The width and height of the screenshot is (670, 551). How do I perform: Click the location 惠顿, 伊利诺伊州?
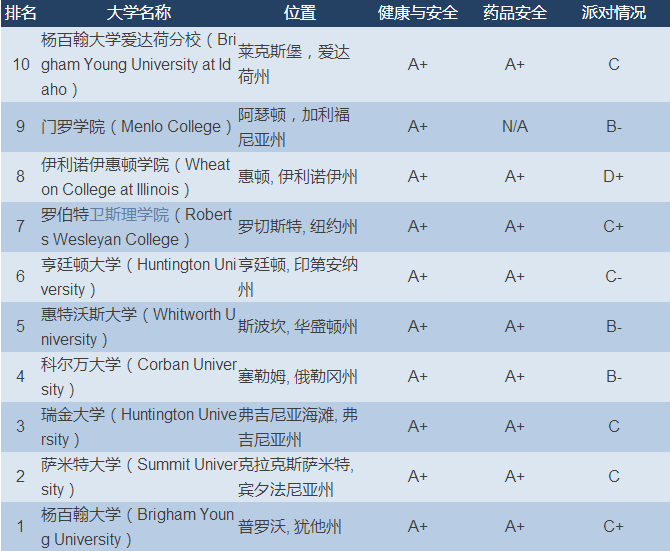(297, 177)
